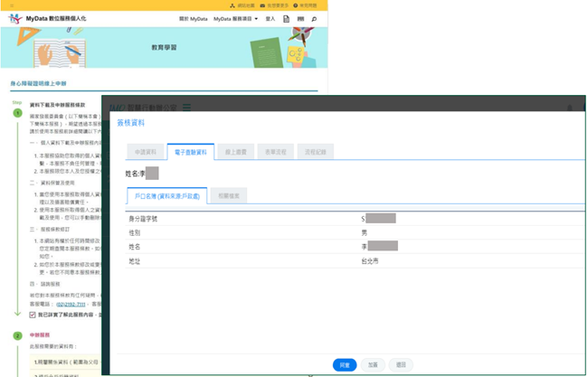Click 申辦服務 step heading
The width and height of the screenshot is (588, 377).
coord(40,335)
